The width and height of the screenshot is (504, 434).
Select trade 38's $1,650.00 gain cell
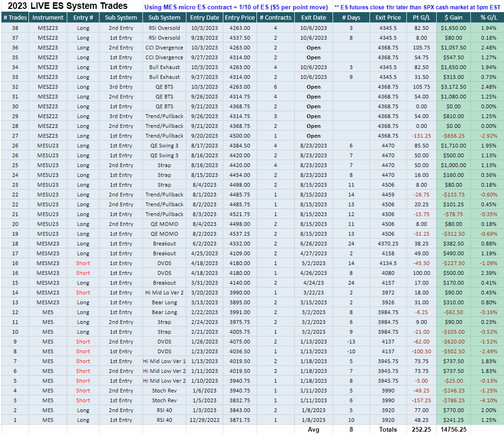454,28
